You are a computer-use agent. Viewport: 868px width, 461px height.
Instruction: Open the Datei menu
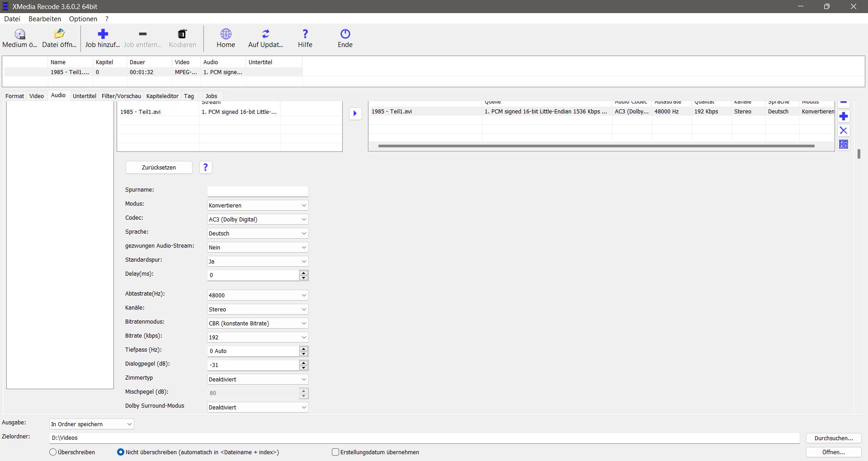pyautogui.click(x=12, y=19)
